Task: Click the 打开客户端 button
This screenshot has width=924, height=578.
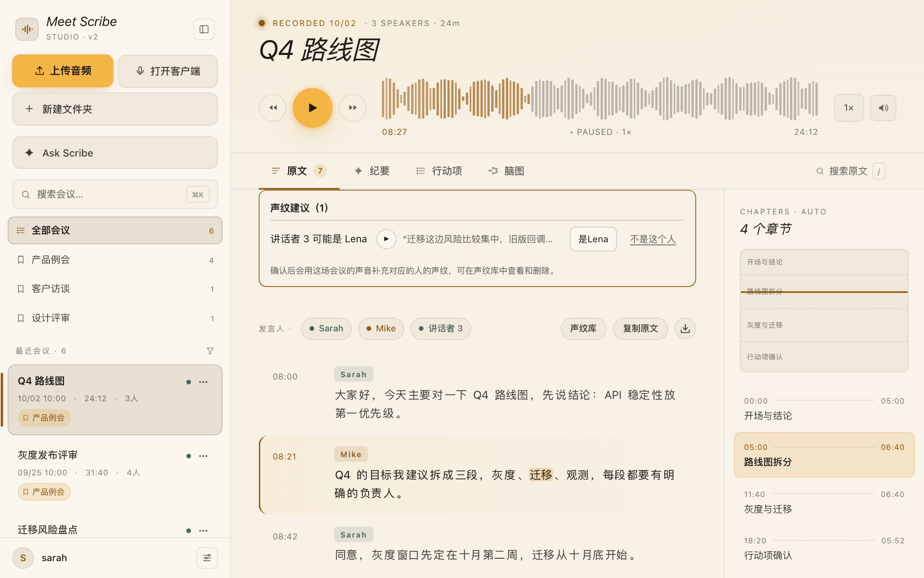Action: (168, 71)
